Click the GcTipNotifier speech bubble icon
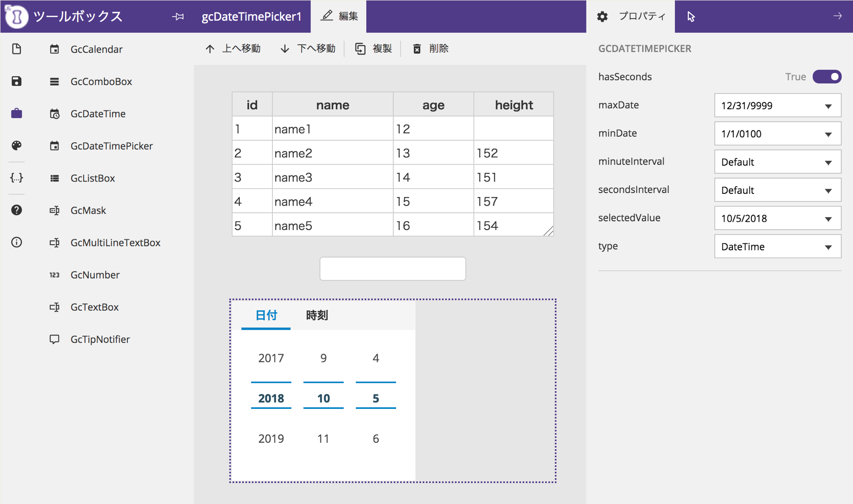 pos(54,339)
